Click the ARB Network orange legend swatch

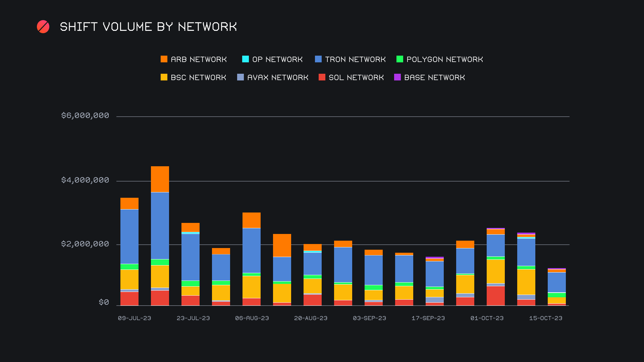(x=164, y=59)
